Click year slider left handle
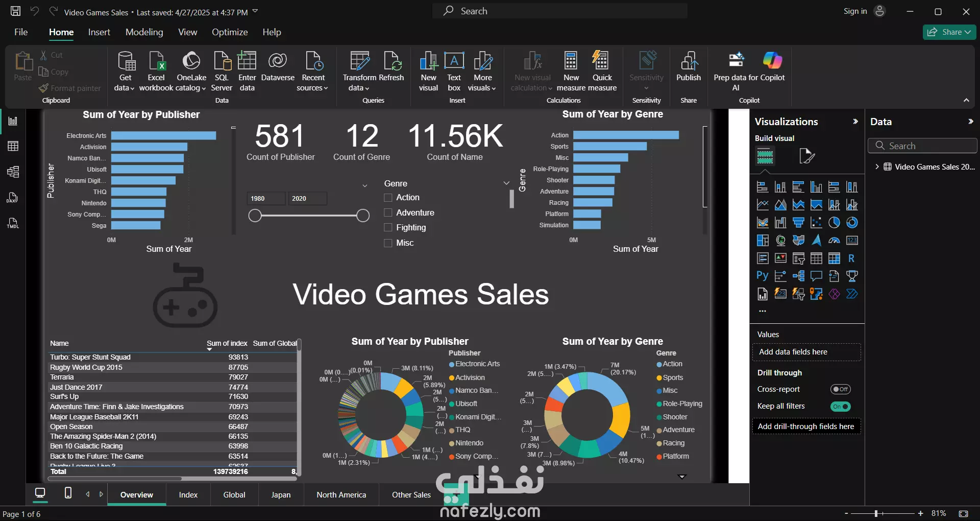 pyautogui.click(x=255, y=216)
